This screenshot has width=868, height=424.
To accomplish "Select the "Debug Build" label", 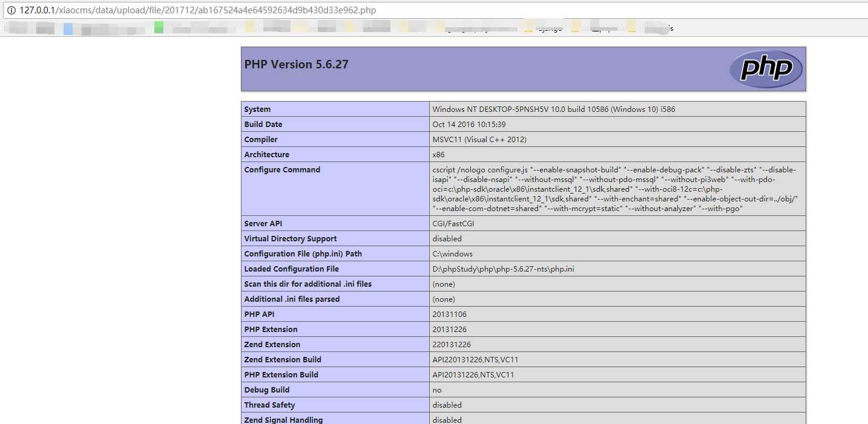I will click(266, 390).
